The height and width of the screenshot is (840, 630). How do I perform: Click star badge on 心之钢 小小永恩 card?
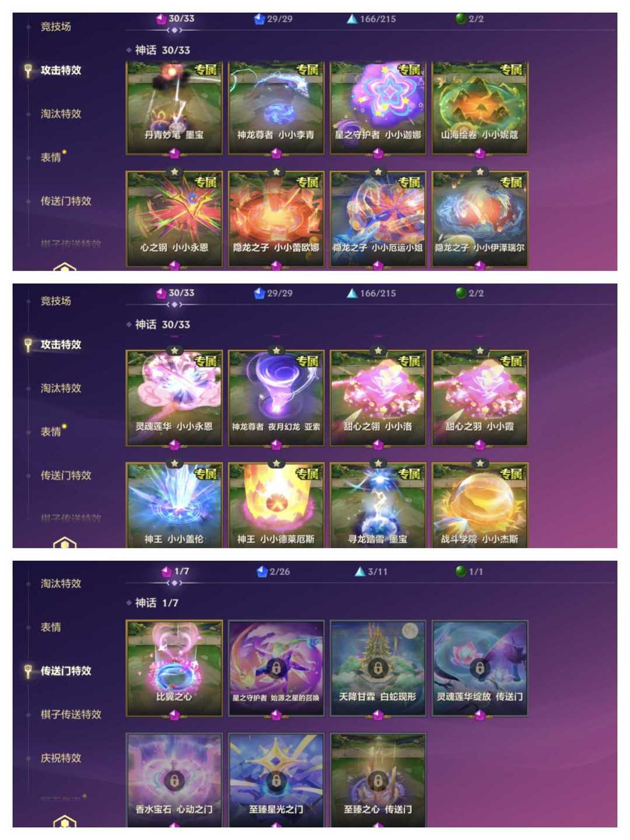click(174, 172)
